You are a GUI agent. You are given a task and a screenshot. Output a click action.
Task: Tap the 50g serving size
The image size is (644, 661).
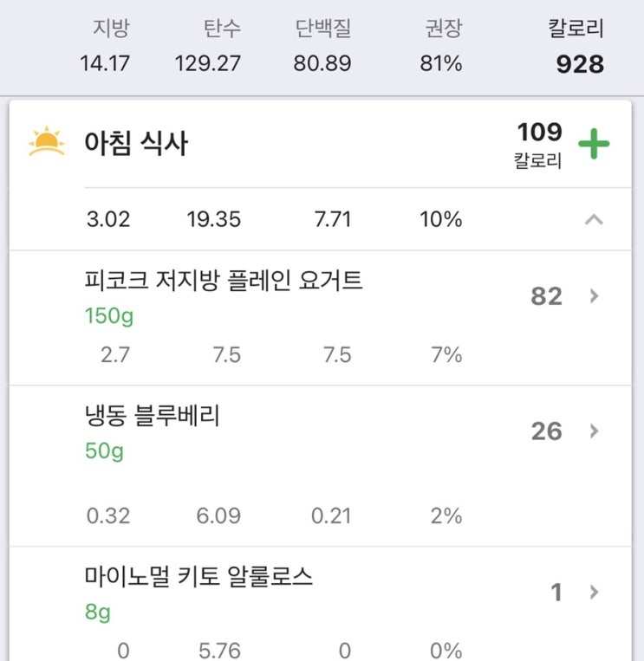tap(104, 451)
